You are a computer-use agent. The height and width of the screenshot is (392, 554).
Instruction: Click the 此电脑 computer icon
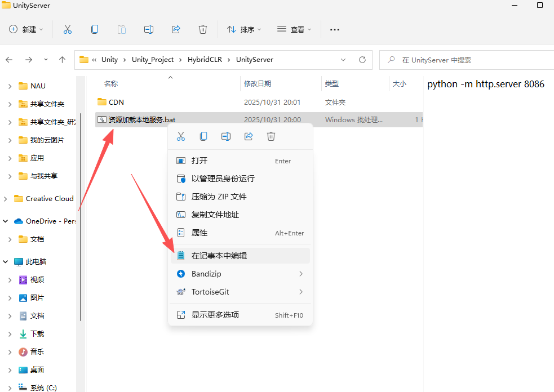(x=19, y=262)
